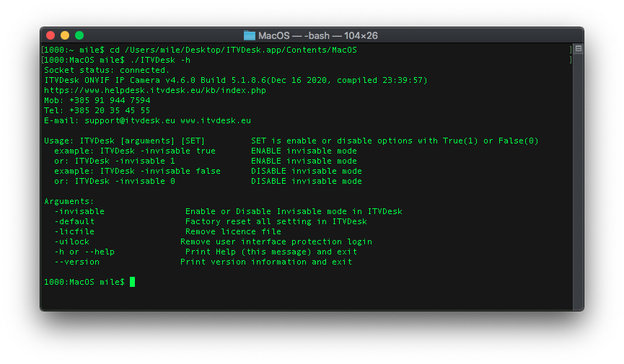The height and width of the screenshot is (364, 624).
Task: Click the helpdesk.itvdesk.eu knowledge base URL
Action: pos(155,90)
